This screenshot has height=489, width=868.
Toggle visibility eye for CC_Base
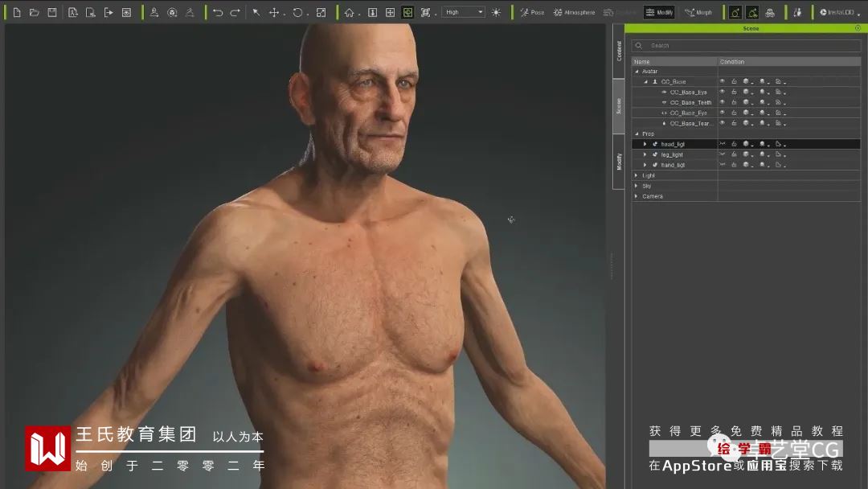click(x=723, y=81)
